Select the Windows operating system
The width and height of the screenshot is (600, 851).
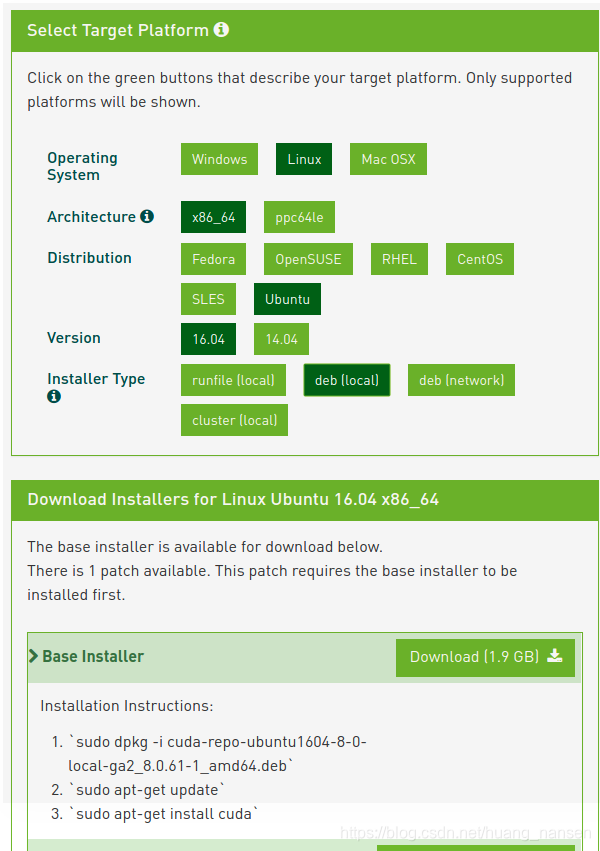[219, 159]
